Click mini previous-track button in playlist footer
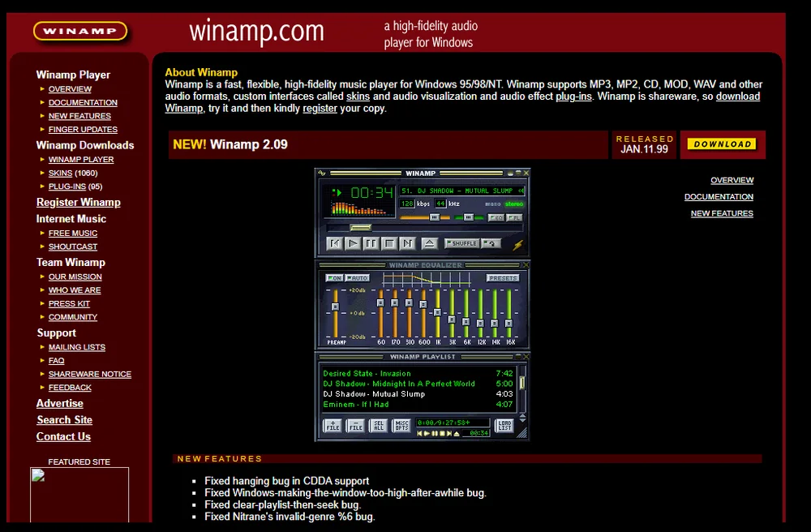Image resolution: width=811 pixels, height=532 pixels. 419,434
